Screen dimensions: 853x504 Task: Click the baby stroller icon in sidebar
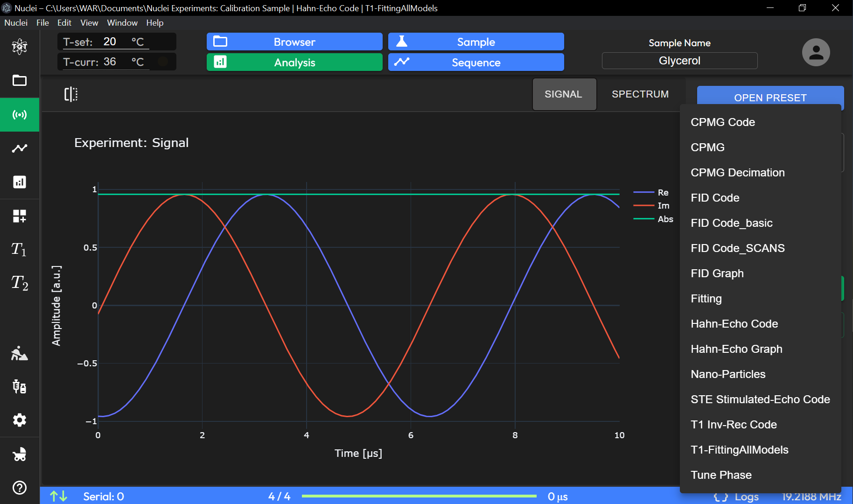[x=20, y=454]
